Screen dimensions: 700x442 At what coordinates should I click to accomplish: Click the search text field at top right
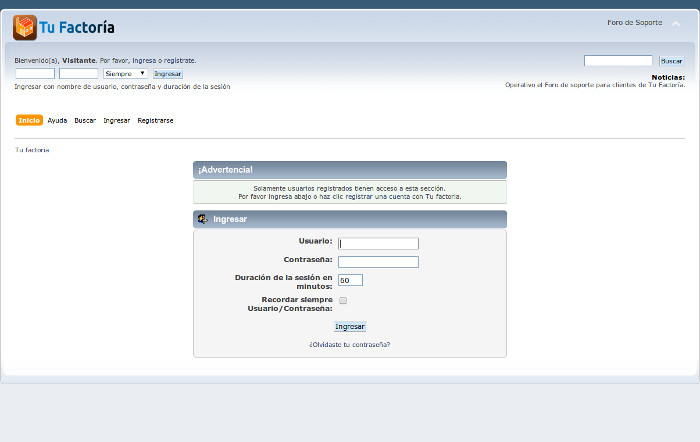click(617, 61)
